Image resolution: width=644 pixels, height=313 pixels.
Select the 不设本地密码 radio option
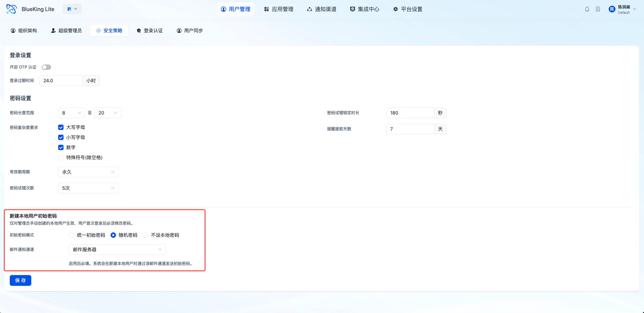146,235
